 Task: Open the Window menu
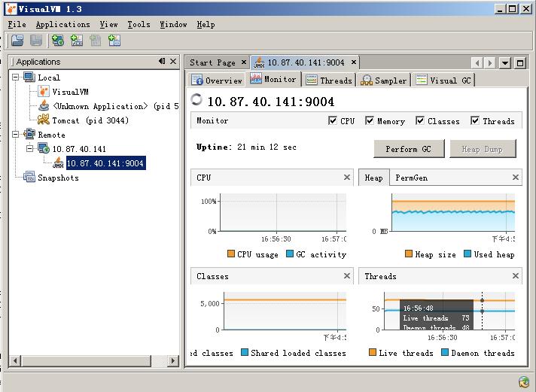(x=173, y=25)
